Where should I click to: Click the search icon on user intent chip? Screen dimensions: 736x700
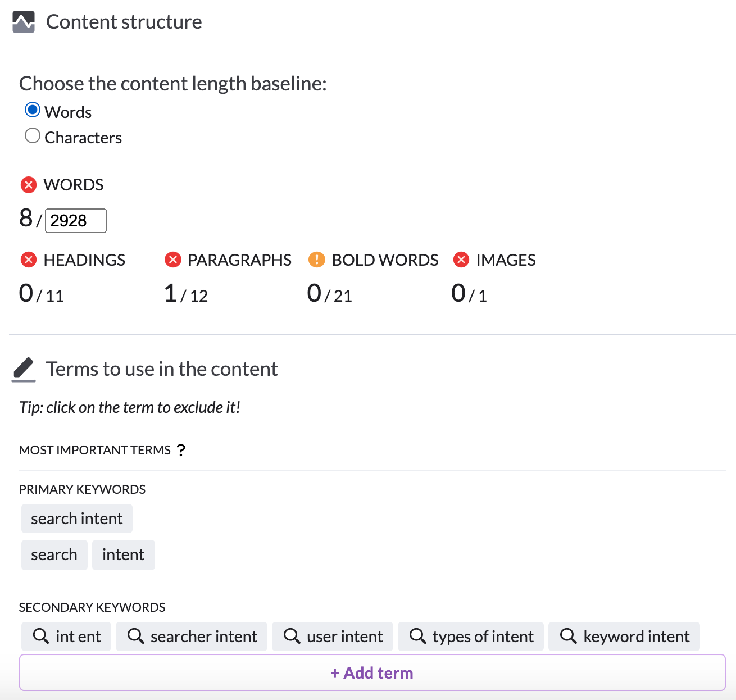coord(292,636)
